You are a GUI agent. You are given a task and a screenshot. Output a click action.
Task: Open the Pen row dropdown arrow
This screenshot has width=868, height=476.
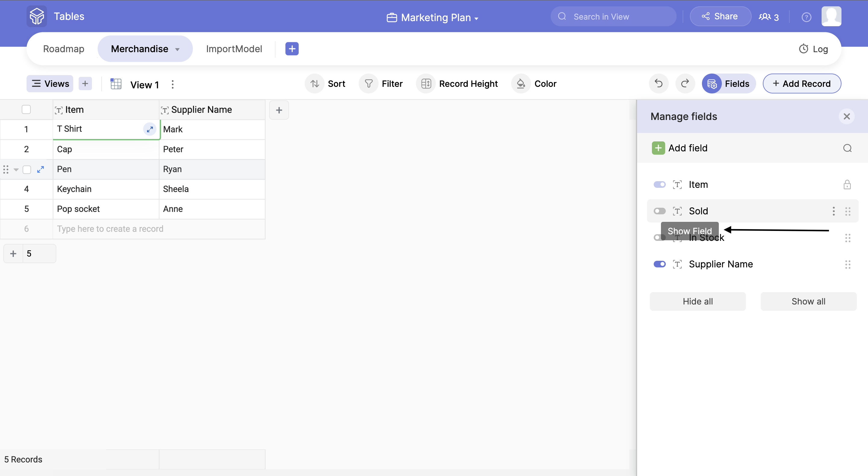pyautogui.click(x=16, y=169)
